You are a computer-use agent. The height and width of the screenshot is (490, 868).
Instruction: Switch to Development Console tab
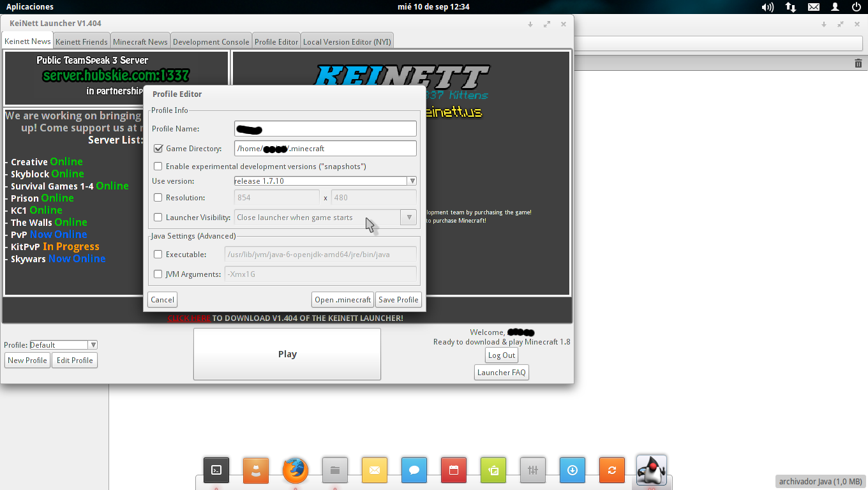click(x=211, y=42)
